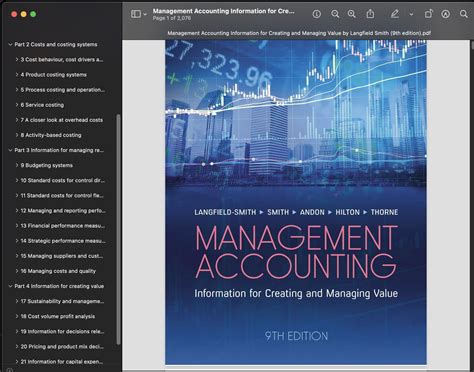The image size is (474, 372).
Task: Collapse Part 3 Information for managing
Action: [x=10, y=150]
